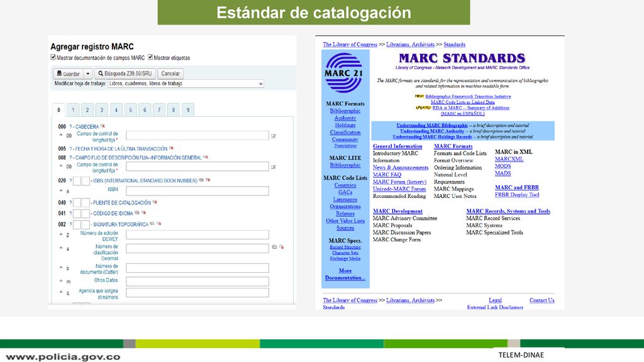Screen dimensions: 644x362
Task: Open the MARC en ESPAÑOL link
Action: (462, 114)
